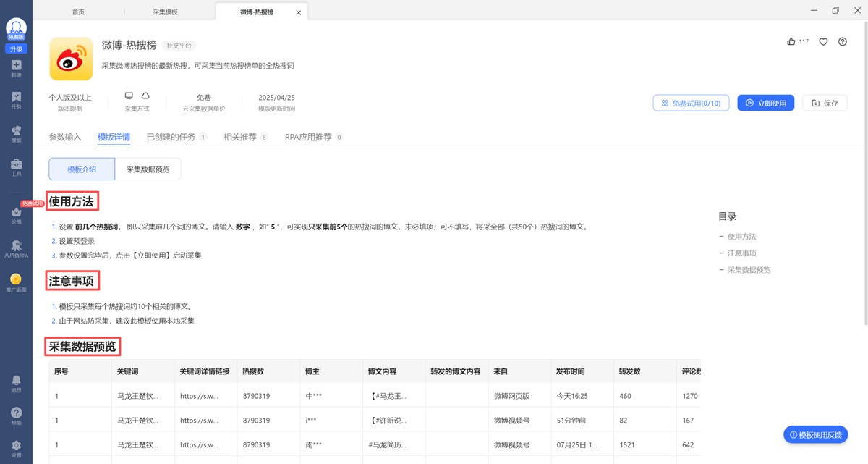The image size is (868, 464).
Task: Open 八爪鱼RPA from the sidebar
Action: [x=16, y=248]
